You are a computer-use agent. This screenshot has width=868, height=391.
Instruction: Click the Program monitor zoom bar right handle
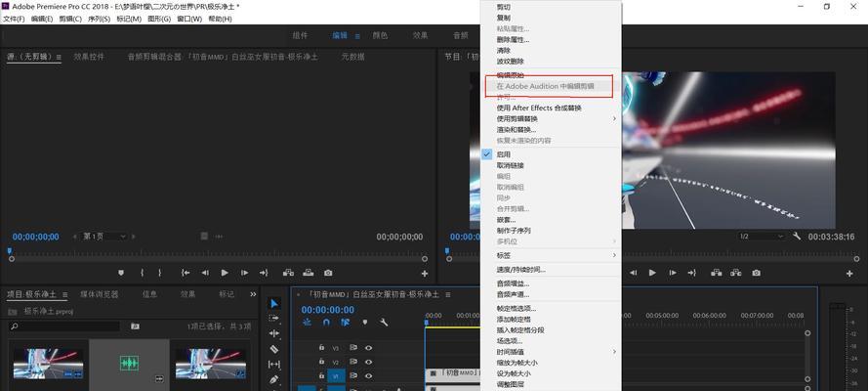(857, 259)
